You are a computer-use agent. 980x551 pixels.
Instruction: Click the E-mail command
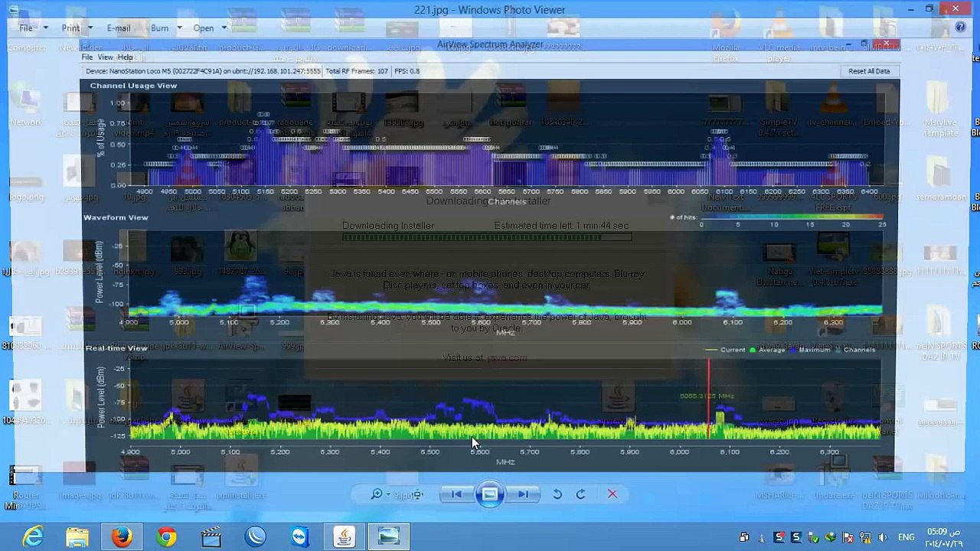pos(119,28)
